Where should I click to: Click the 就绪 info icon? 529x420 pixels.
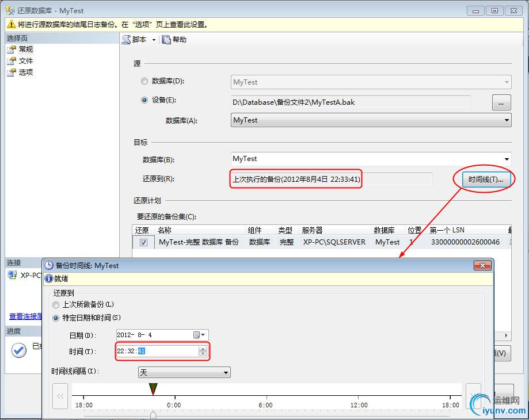pos(49,278)
